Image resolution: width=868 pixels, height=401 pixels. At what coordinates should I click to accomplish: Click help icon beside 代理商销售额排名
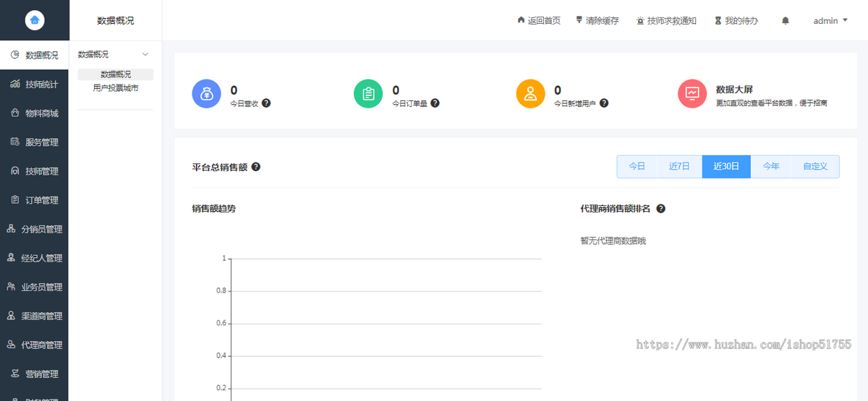point(660,209)
